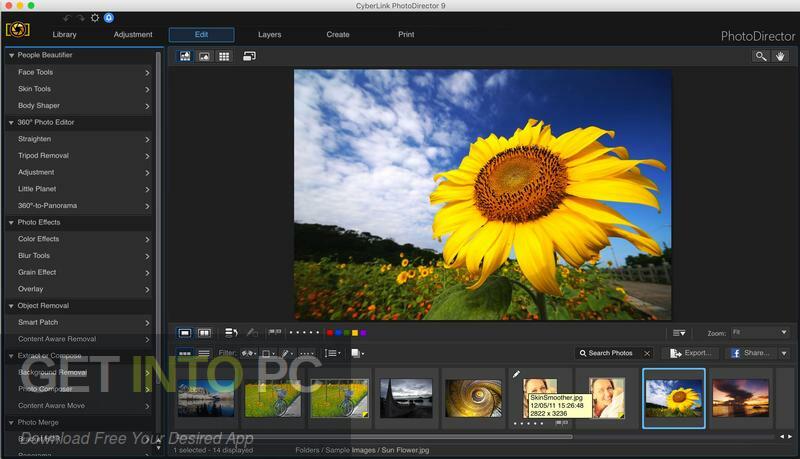Select the magnifier zoom tool
The width and height of the screenshot is (800, 459).
(761, 56)
